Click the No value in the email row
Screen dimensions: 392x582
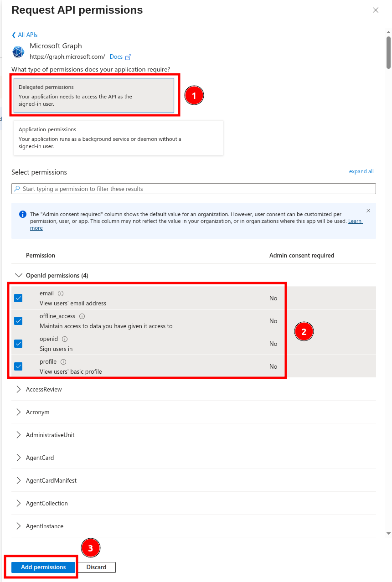(x=273, y=298)
